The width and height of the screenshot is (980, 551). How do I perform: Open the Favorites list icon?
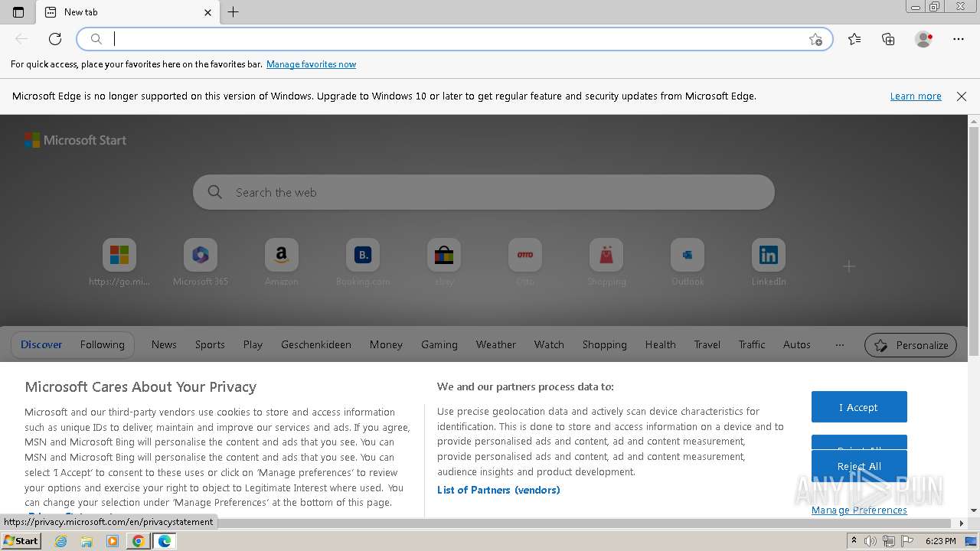point(854,39)
